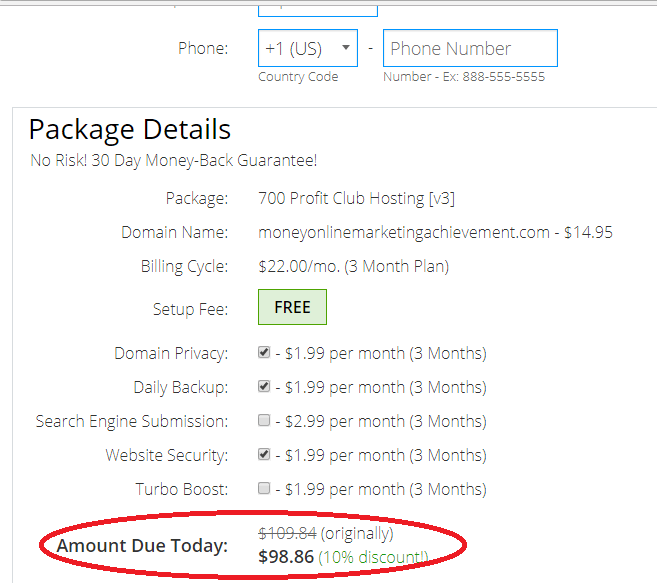Screen dimensions: 657x583
Task: Focus the Phone Number input field
Action: 470,48
